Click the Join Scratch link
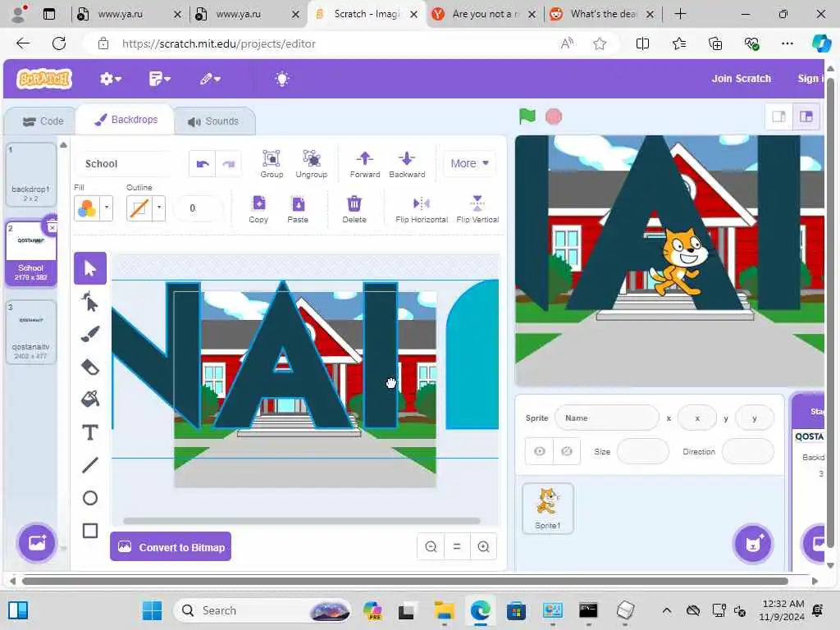This screenshot has width=840, height=630. click(741, 79)
